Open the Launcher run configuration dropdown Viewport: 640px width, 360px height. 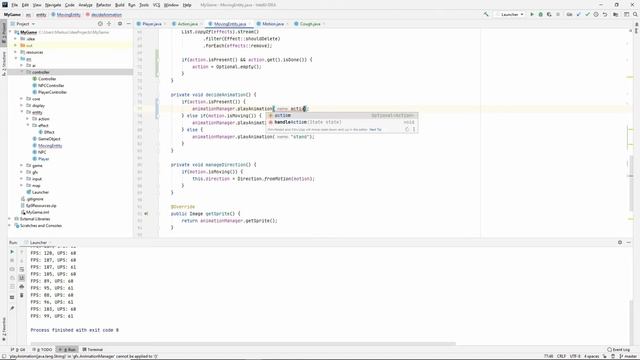(x=510, y=14)
